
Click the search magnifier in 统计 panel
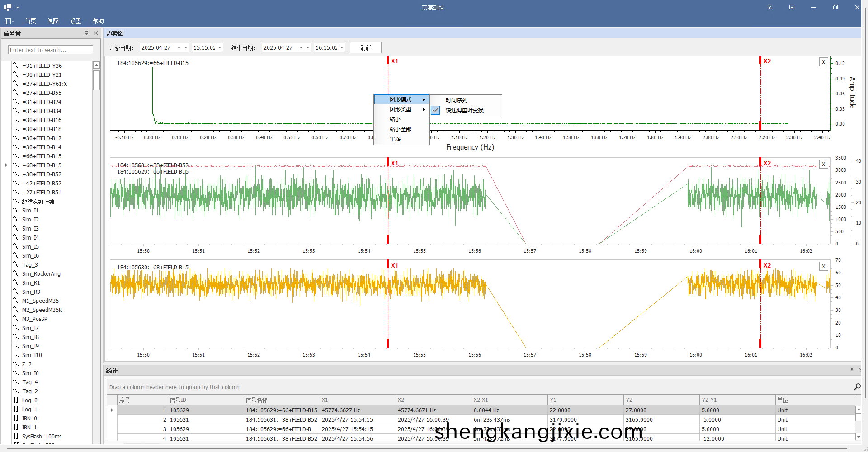pyautogui.click(x=857, y=387)
